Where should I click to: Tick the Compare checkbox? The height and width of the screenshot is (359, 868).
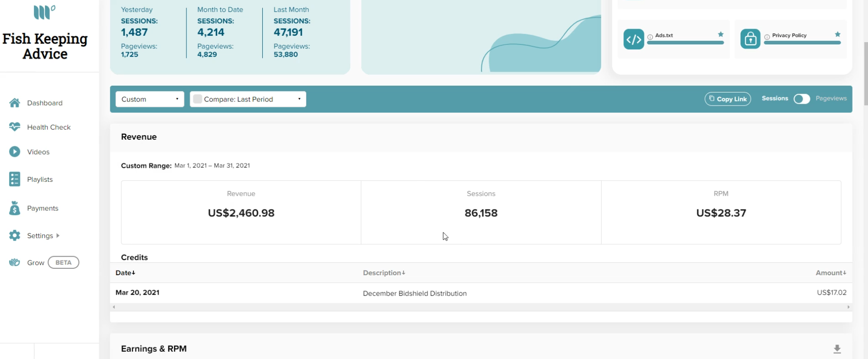click(x=197, y=99)
